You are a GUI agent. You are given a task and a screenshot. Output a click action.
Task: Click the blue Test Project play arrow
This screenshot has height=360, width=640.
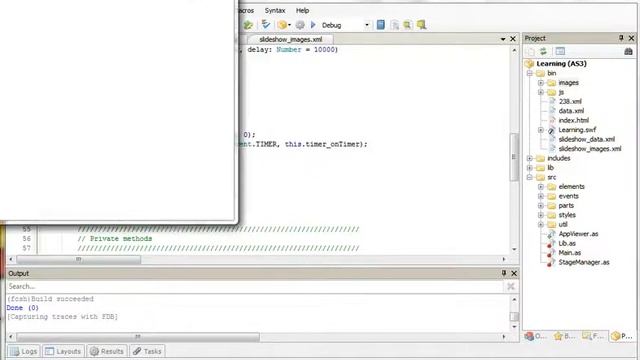coord(313,25)
